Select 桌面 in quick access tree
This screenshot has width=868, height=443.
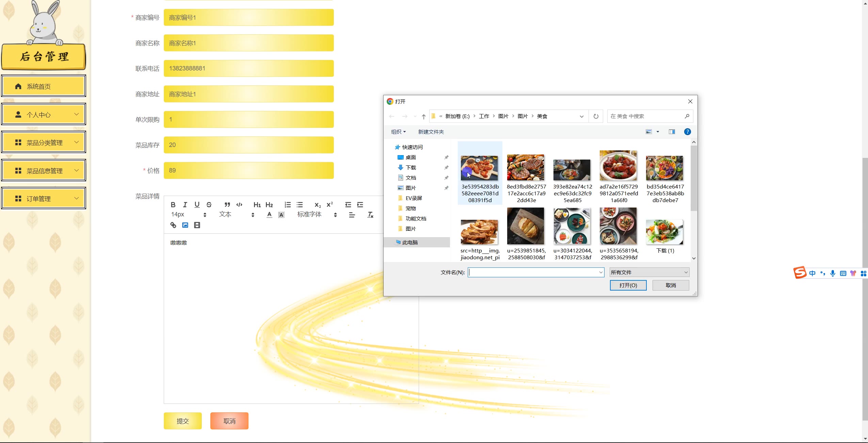(x=411, y=157)
